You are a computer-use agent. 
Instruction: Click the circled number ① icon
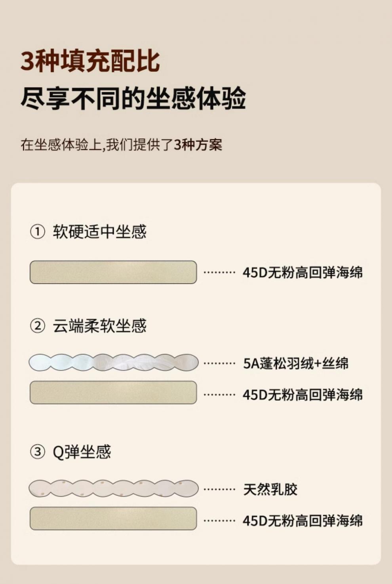coord(38,232)
